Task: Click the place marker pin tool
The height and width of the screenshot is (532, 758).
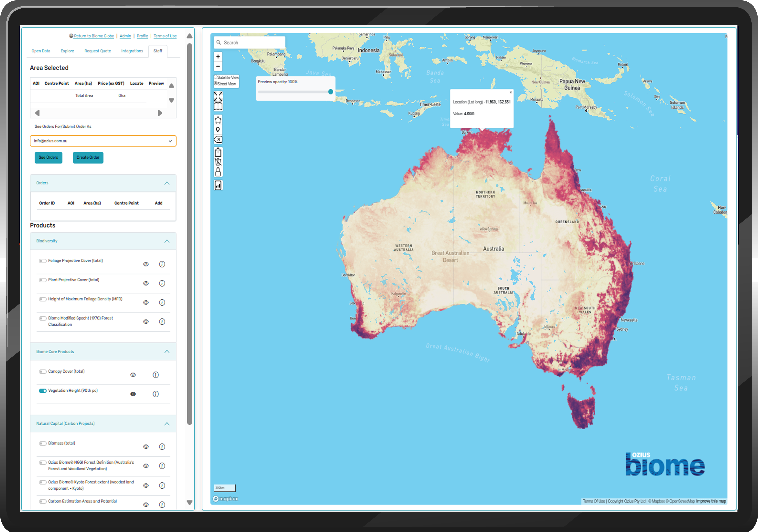Action: pos(218,130)
